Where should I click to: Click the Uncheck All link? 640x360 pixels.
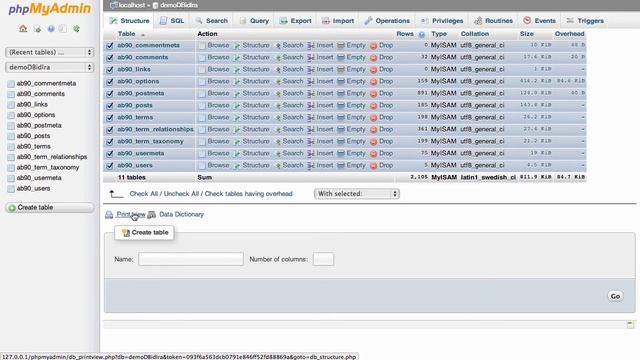tap(181, 194)
